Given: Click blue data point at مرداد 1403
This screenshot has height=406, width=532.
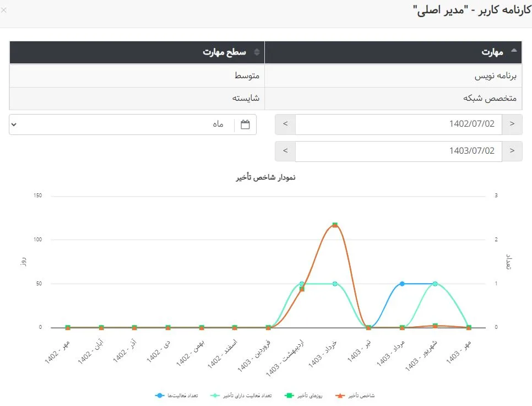Looking at the screenshot, I should click(402, 284).
